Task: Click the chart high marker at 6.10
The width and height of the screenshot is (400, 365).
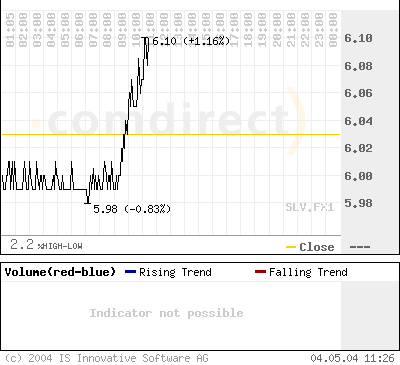Action: (145, 38)
